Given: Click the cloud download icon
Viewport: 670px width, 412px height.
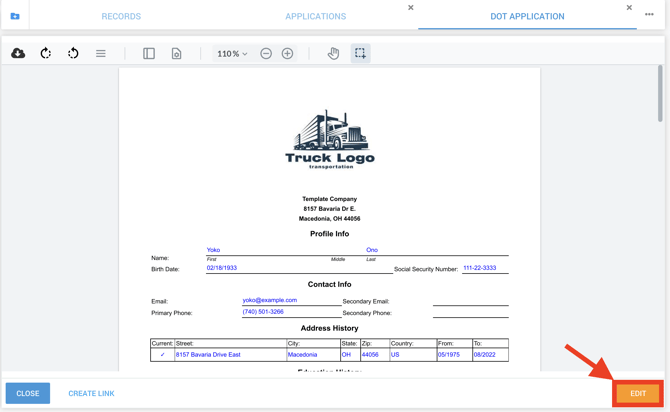Looking at the screenshot, I should [x=18, y=53].
